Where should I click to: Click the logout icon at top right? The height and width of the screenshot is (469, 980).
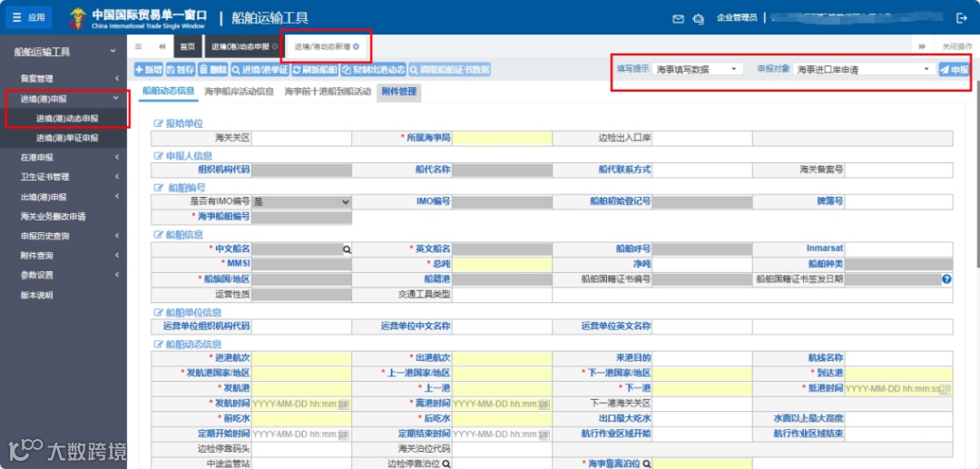pos(961,18)
